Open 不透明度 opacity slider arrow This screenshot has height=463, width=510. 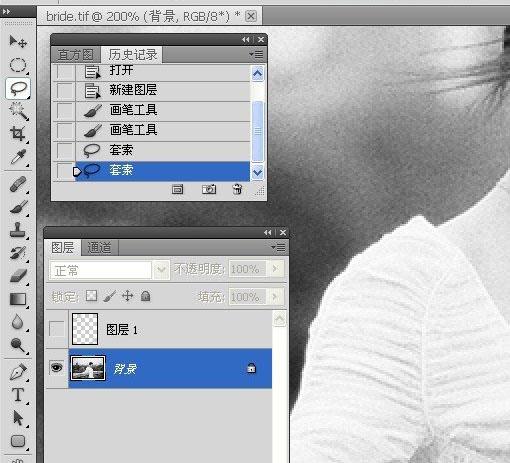pos(276,269)
